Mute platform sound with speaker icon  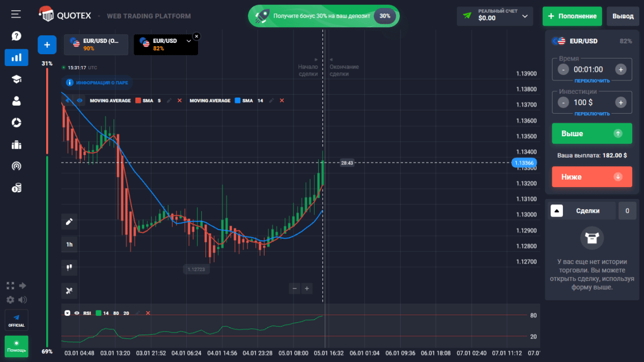[23, 300]
